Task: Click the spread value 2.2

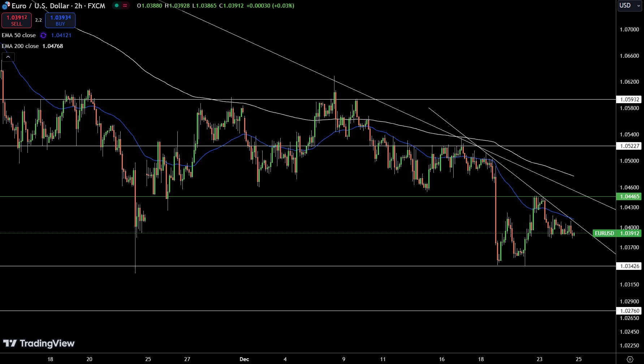Action: [38, 20]
